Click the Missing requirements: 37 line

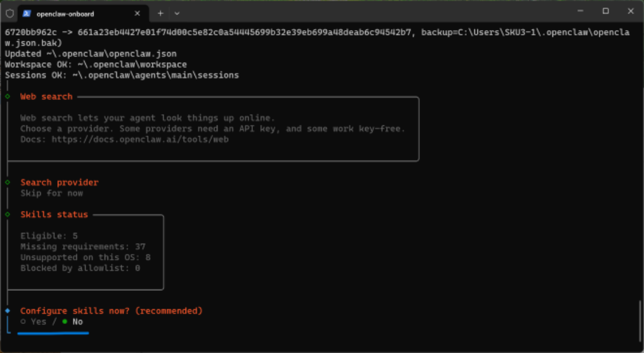(83, 247)
